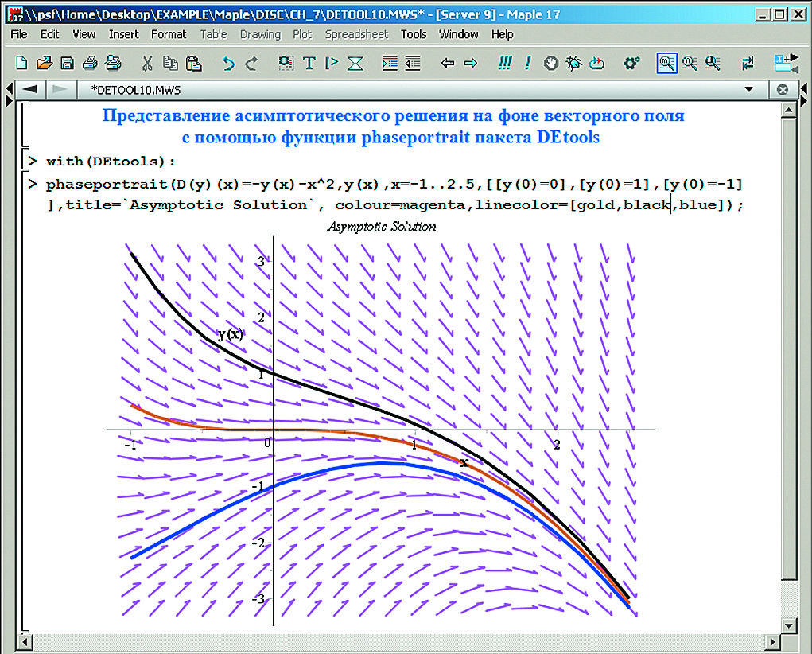Undo the last action

click(228, 63)
